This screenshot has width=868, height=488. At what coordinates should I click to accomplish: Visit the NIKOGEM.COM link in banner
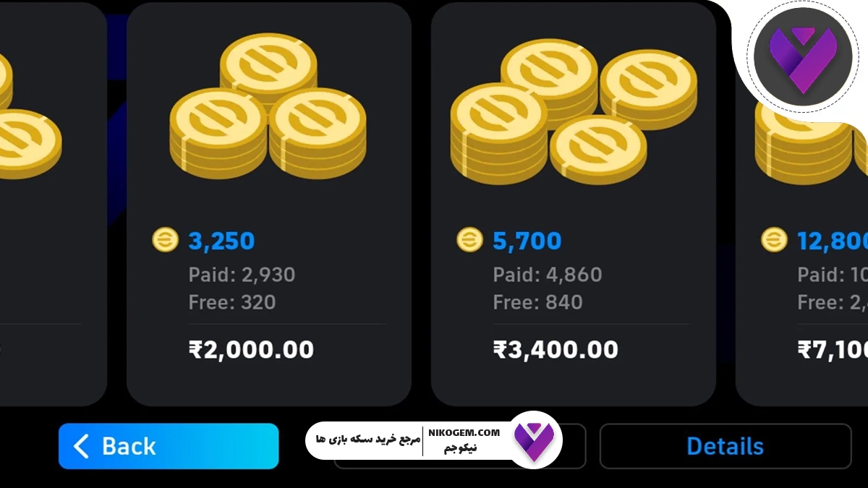click(464, 432)
